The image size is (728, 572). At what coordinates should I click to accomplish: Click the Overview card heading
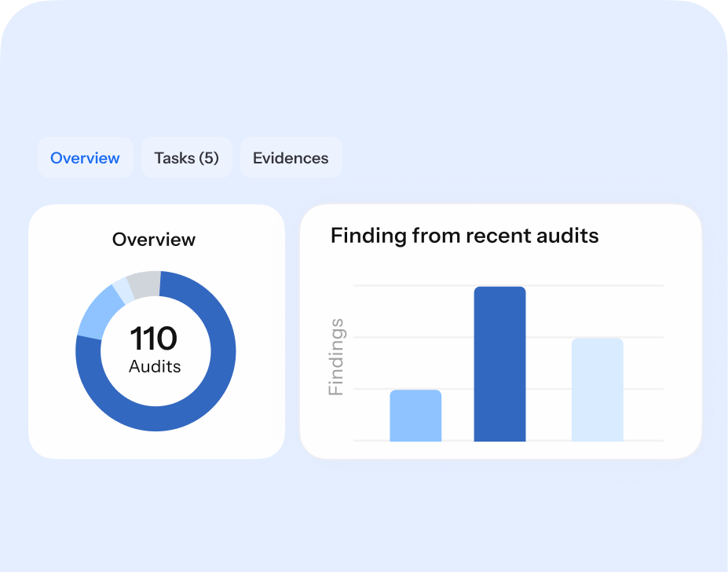154,239
